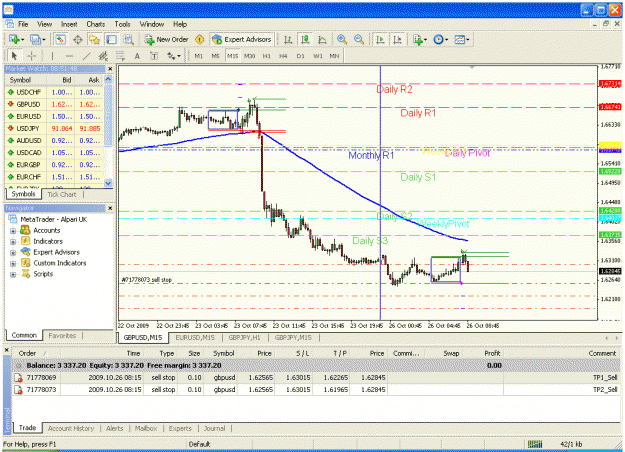Click the connection status bars indicator
The width and height of the screenshot is (625, 452).
[535, 444]
